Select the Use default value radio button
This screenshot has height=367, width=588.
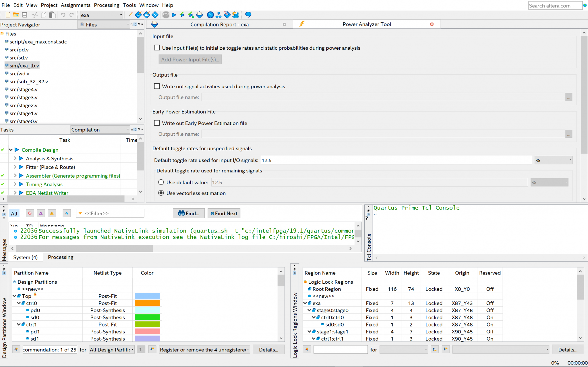click(x=161, y=182)
